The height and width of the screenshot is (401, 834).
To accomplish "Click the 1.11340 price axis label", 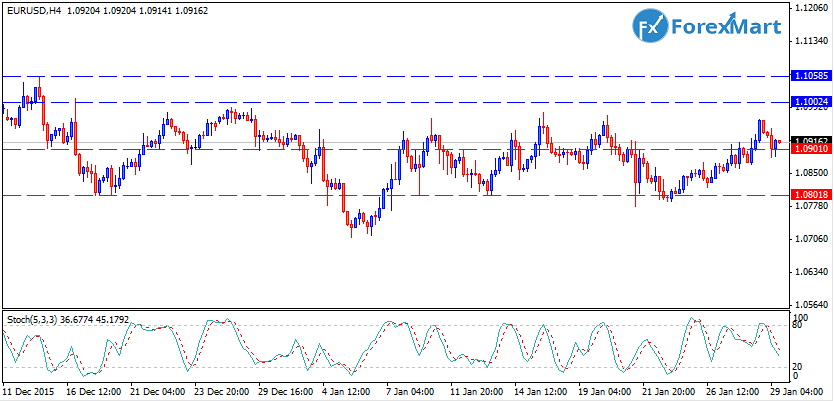I will click(808, 41).
